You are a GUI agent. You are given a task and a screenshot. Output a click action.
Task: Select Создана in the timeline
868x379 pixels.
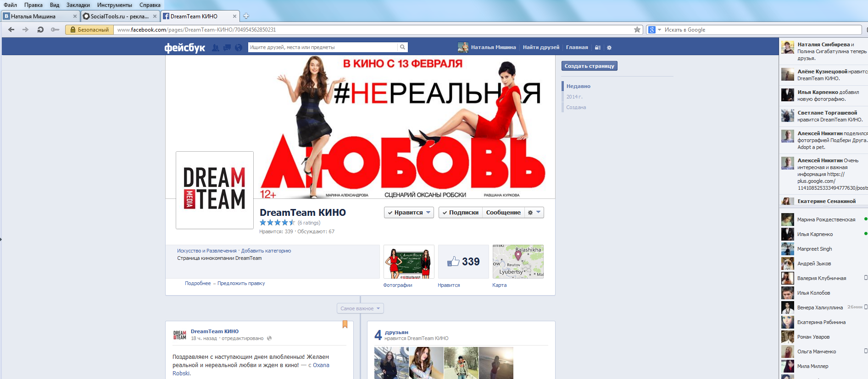[x=576, y=107]
